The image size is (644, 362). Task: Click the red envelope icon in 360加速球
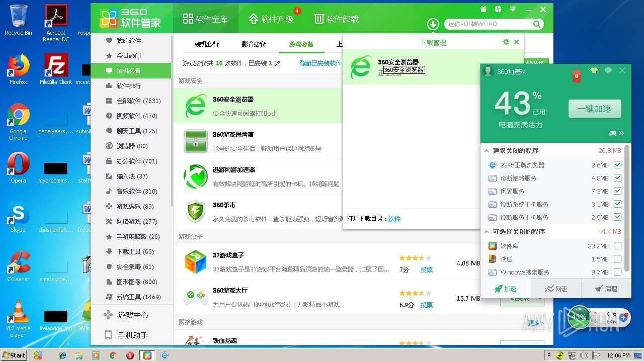tap(577, 75)
